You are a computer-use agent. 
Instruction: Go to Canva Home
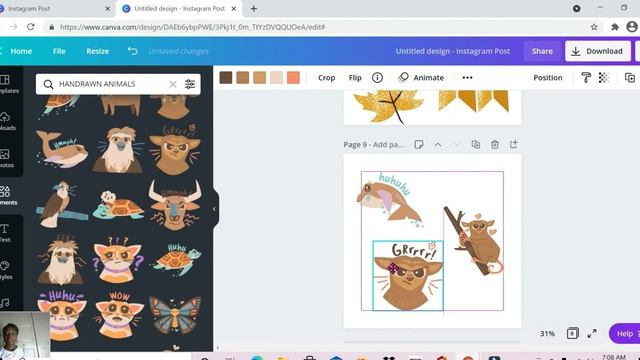pos(21,51)
